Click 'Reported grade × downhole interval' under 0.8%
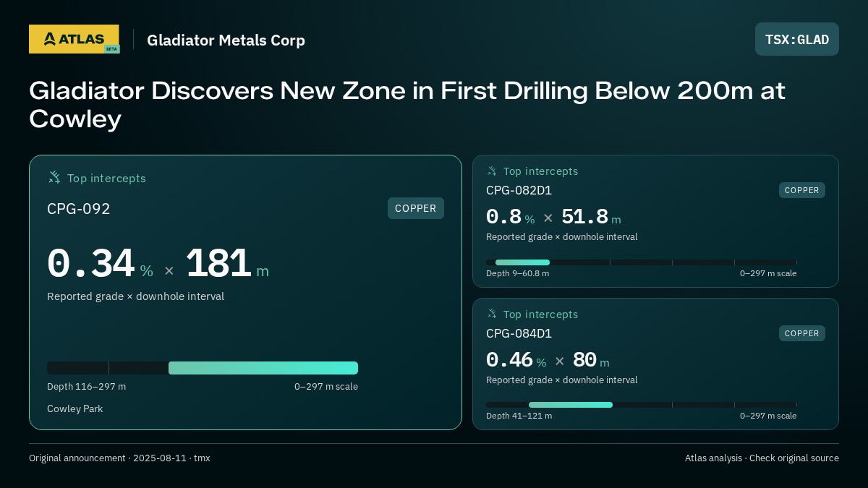This screenshot has height=488, width=868. click(x=561, y=237)
